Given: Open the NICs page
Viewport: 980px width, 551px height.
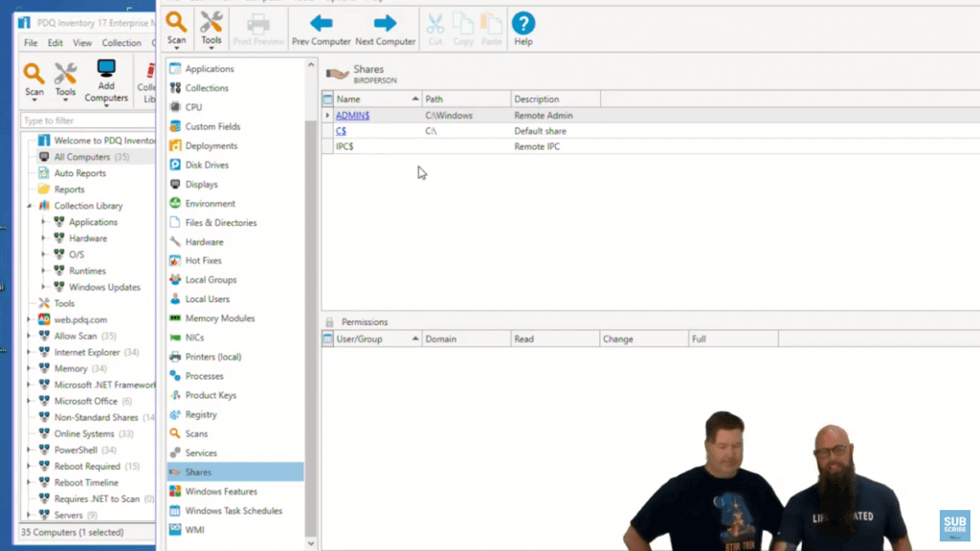Looking at the screenshot, I should tap(194, 338).
